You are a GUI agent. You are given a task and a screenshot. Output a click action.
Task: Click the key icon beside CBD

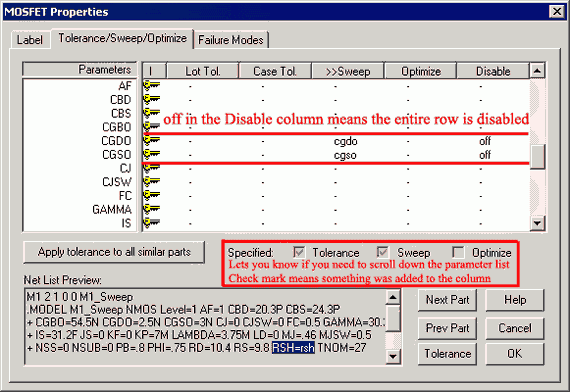pyautogui.click(x=152, y=99)
